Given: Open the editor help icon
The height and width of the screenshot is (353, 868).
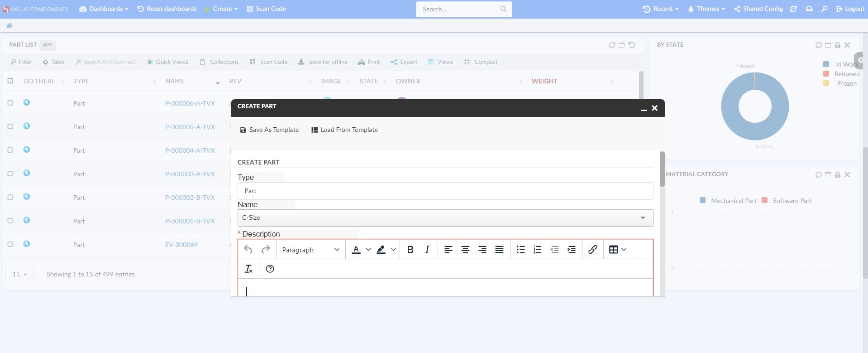Looking at the screenshot, I should click(x=270, y=269).
